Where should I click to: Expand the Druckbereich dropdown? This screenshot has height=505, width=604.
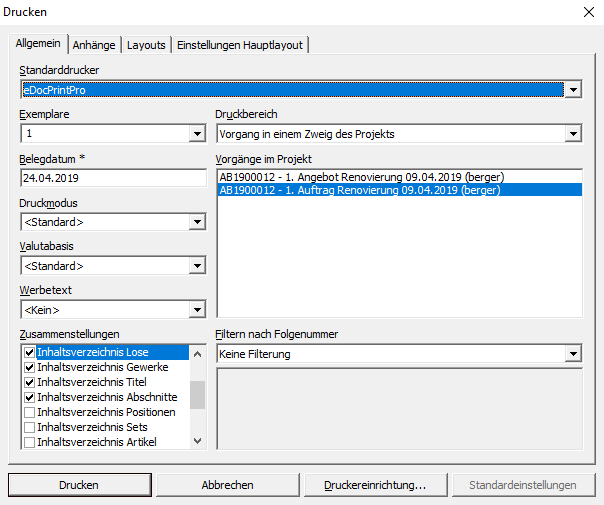click(x=573, y=133)
